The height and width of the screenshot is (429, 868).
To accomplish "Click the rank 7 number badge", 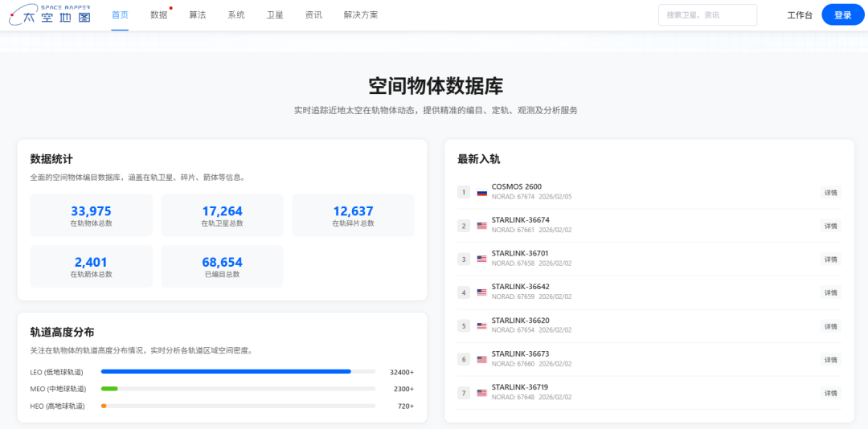I will (x=463, y=393).
